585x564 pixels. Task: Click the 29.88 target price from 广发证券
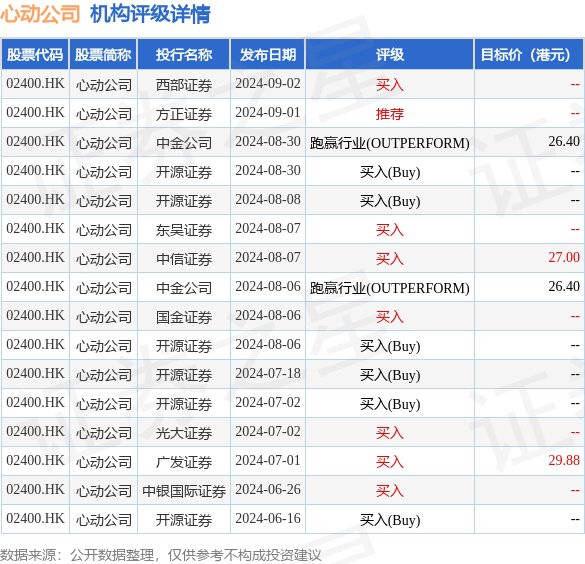[x=564, y=460]
